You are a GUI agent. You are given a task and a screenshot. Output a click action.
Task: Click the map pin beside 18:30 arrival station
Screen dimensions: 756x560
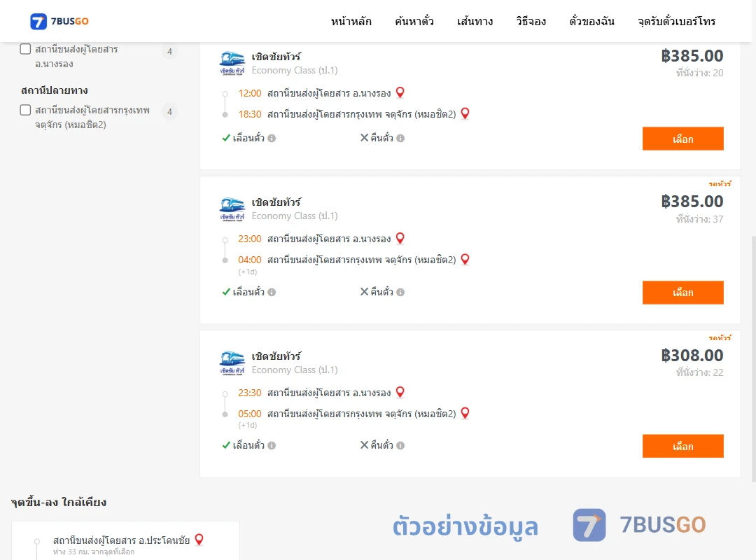pos(465,114)
